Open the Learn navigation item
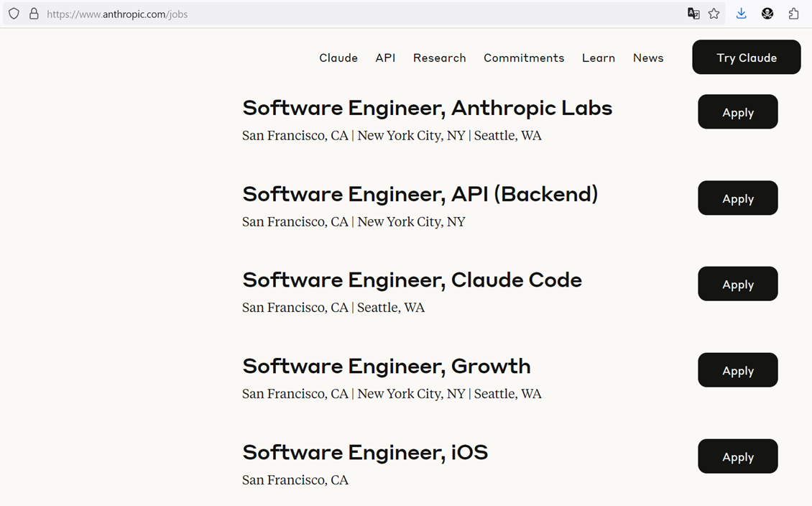The height and width of the screenshot is (506, 812). (x=599, y=58)
